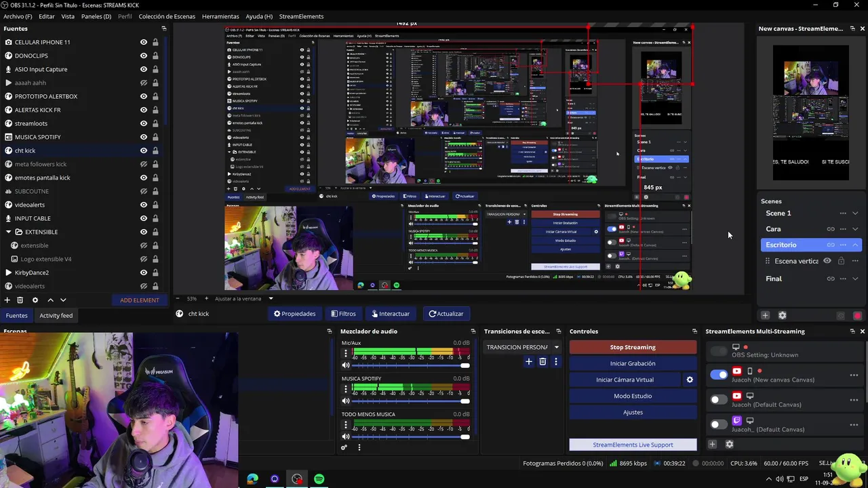Image resolution: width=868 pixels, height=488 pixels.
Task: Collapse the Escritorio scene chevron
Action: coord(855,245)
